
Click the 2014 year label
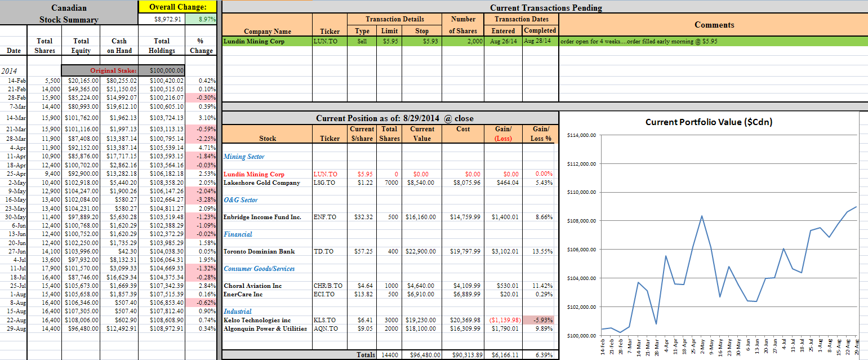pos(10,71)
